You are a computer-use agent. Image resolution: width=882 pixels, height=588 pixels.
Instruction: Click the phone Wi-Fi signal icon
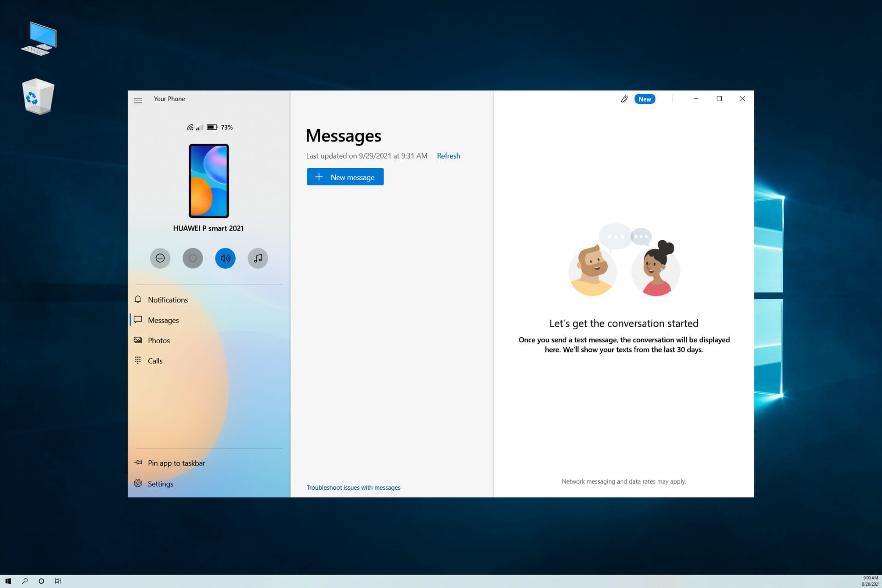(x=190, y=127)
